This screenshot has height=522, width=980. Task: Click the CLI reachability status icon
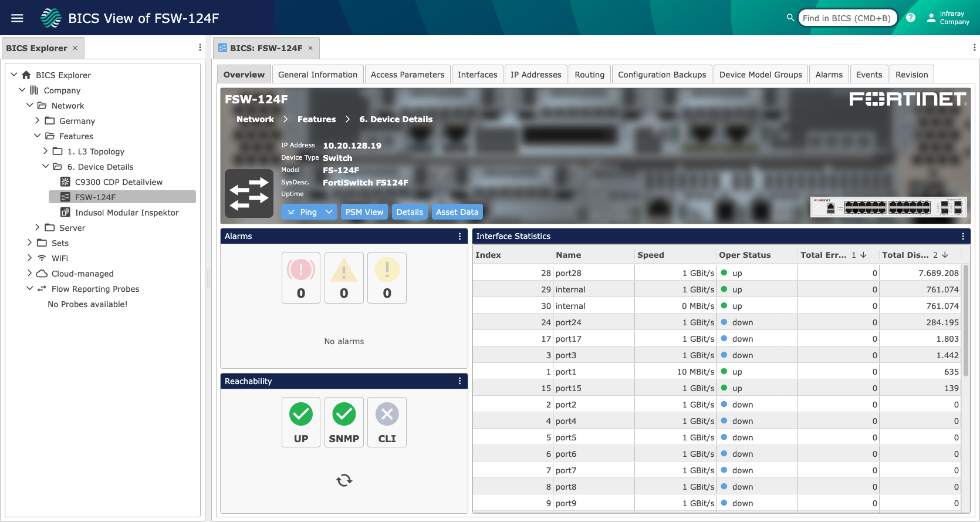pos(387,415)
